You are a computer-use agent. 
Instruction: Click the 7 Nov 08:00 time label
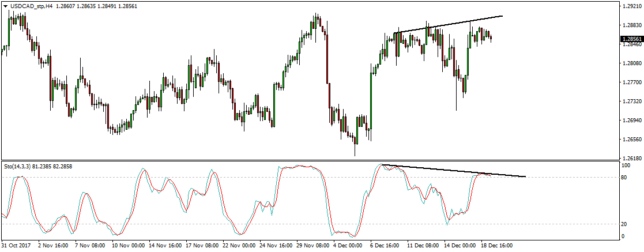(x=89, y=246)
